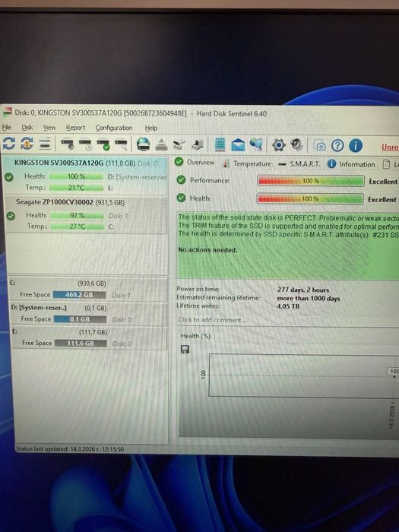The height and width of the screenshot is (532, 399).
Task: Click the toolbar icon before the notepad
Action: pyautogui.click(x=197, y=145)
